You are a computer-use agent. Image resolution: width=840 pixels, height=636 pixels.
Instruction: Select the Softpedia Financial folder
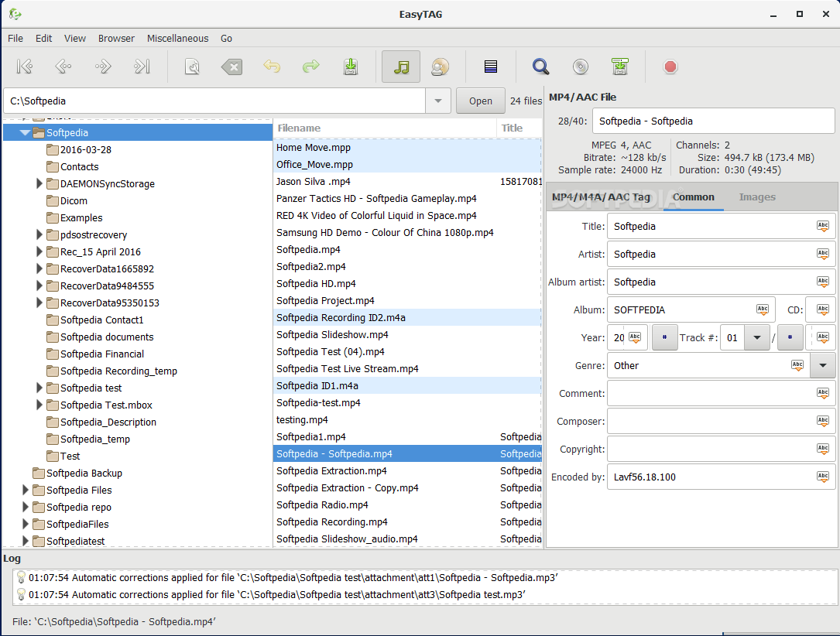(101, 354)
